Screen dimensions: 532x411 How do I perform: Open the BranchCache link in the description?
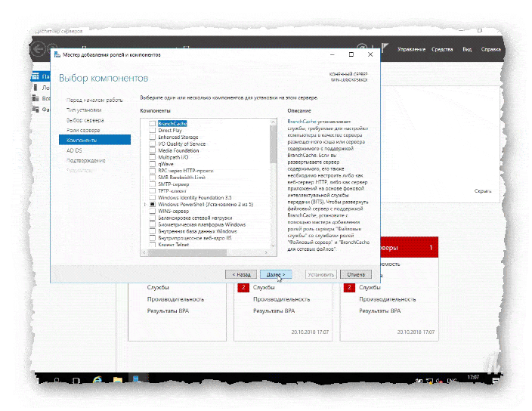(x=302, y=122)
